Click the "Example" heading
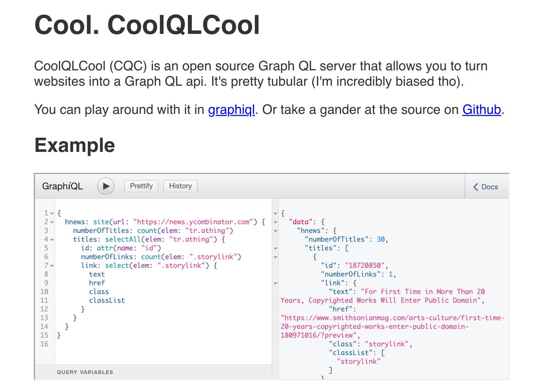This screenshot has width=551, height=392. coord(74,146)
